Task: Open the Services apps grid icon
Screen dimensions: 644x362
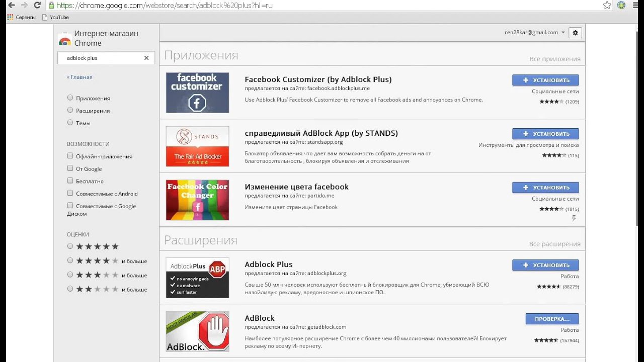Action: tap(10, 17)
